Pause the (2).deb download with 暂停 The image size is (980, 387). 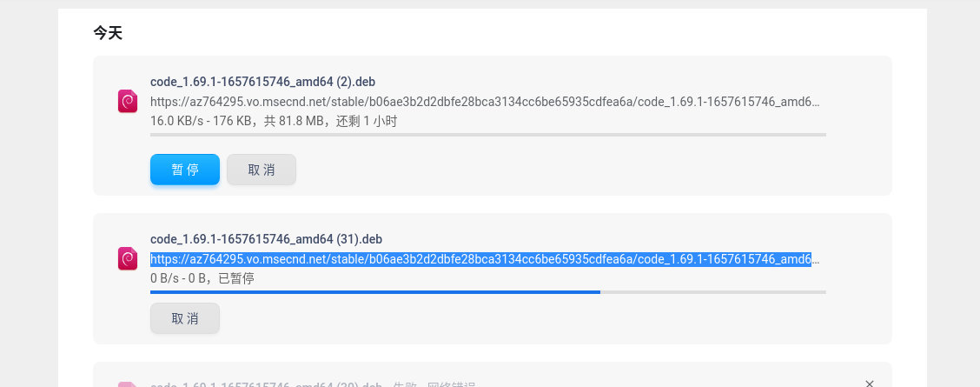[185, 170]
